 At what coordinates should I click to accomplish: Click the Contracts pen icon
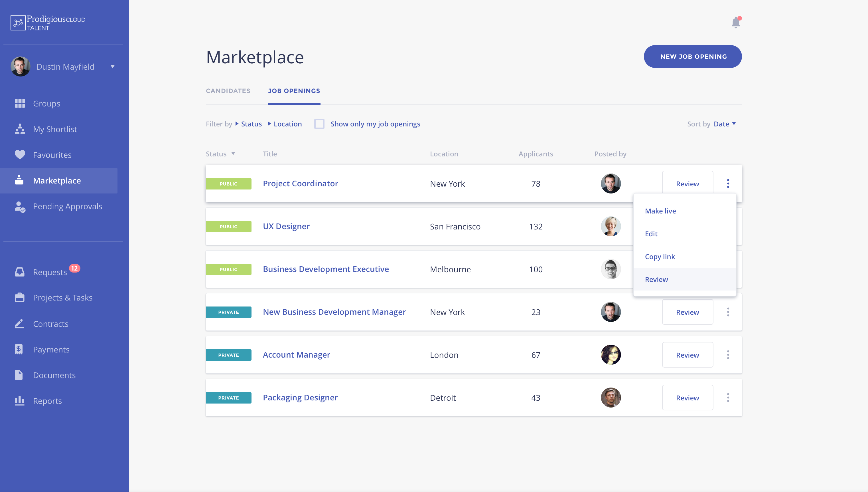(x=19, y=323)
